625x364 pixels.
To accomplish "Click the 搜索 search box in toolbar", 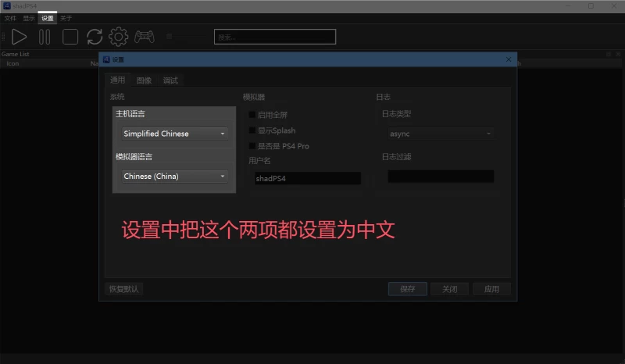I will coord(275,37).
